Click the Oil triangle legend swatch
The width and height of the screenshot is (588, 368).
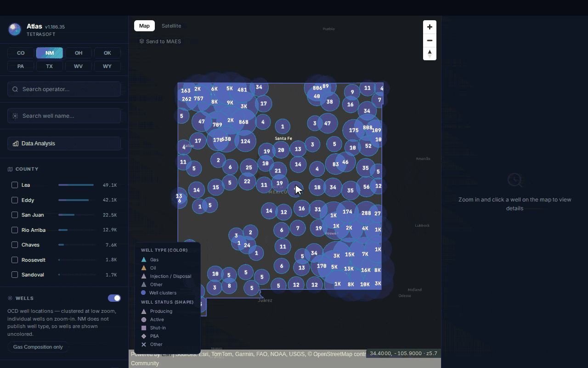point(144,268)
